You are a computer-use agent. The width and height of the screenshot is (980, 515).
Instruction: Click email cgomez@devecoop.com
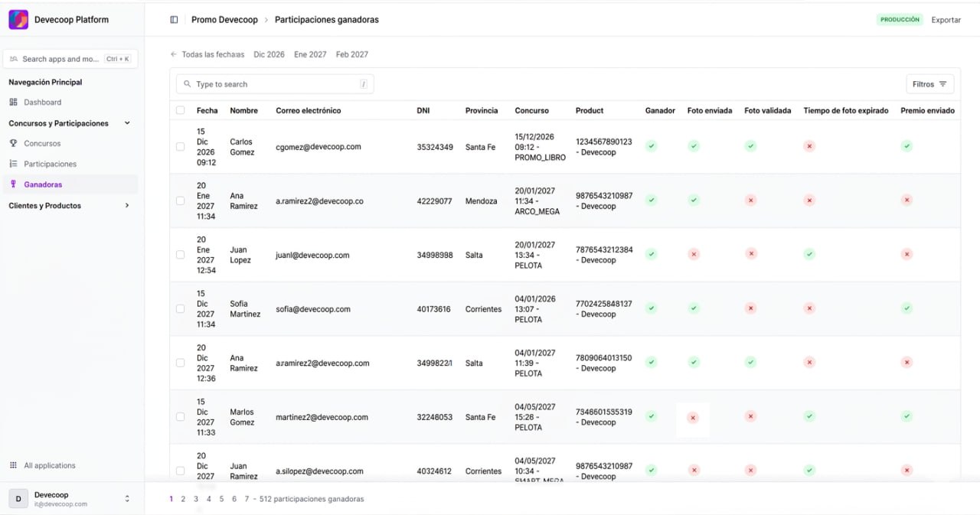point(318,147)
